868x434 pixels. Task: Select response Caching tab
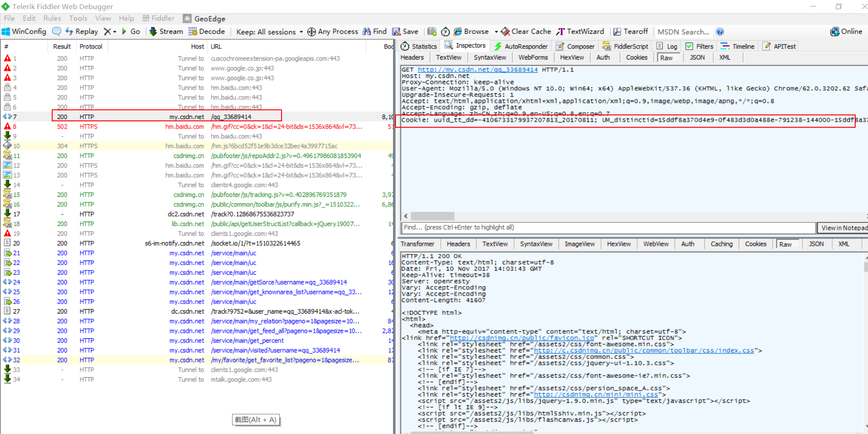(x=722, y=244)
